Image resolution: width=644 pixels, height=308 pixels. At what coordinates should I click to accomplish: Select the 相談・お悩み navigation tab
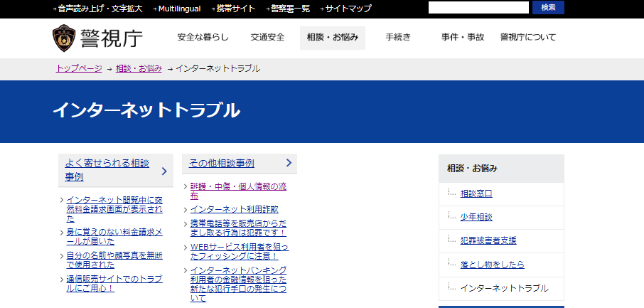332,38
